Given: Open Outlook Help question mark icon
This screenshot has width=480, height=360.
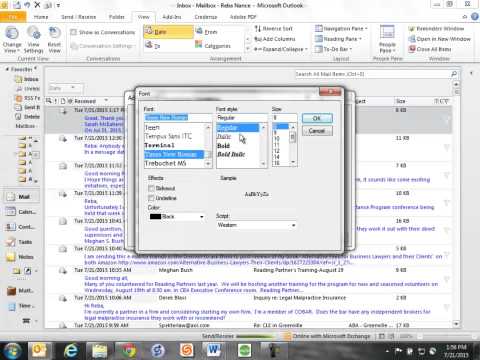Looking at the screenshot, I should (475, 16).
